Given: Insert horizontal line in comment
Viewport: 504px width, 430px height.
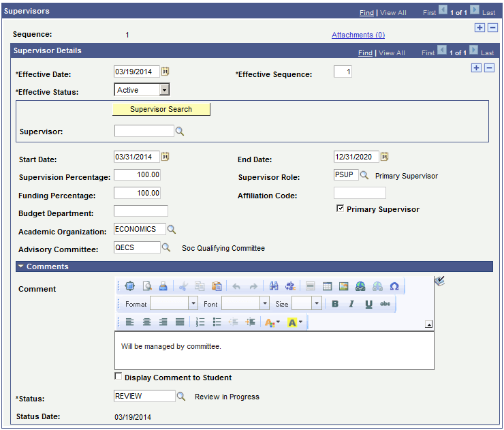Looking at the screenshot, I should tap(310, 286).
